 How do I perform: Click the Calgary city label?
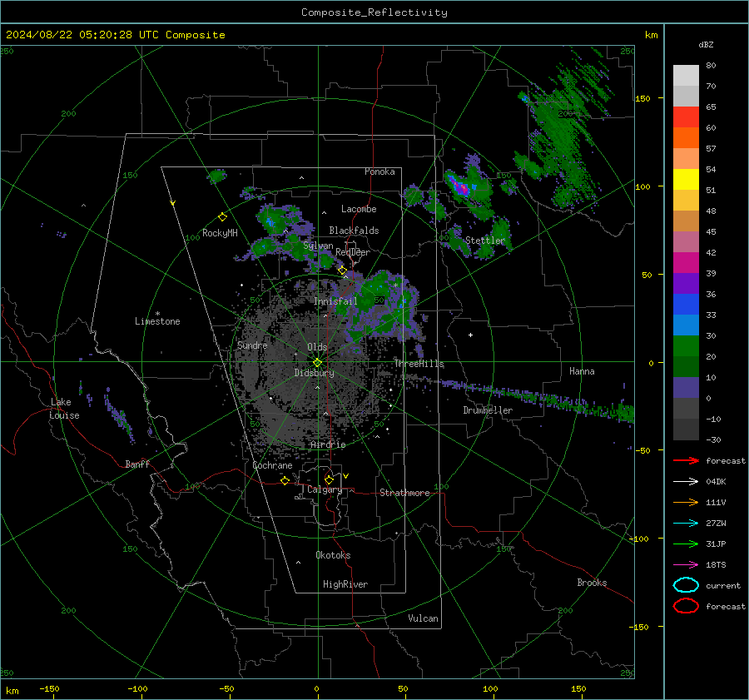325,489
